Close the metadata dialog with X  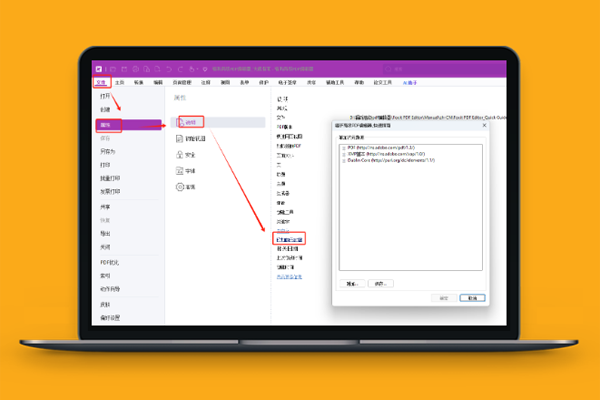(x=484, y=126)
